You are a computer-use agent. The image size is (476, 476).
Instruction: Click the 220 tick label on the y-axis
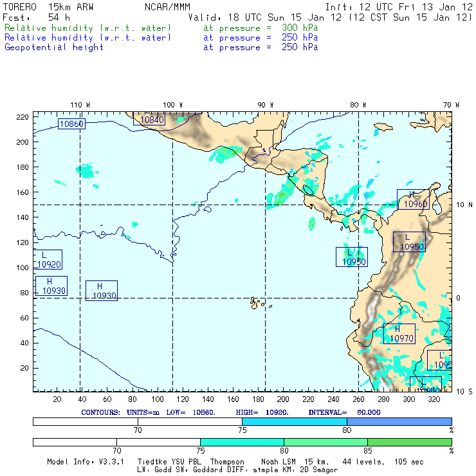tap(23, 117)
